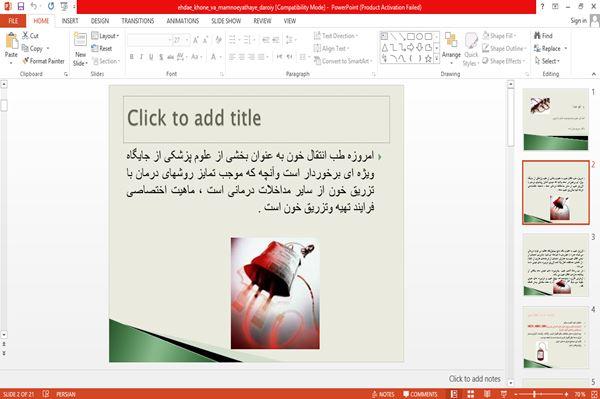Open the Select dropdown in Editing
Screen dimensions: 600x399
click(x=547, y=61)
